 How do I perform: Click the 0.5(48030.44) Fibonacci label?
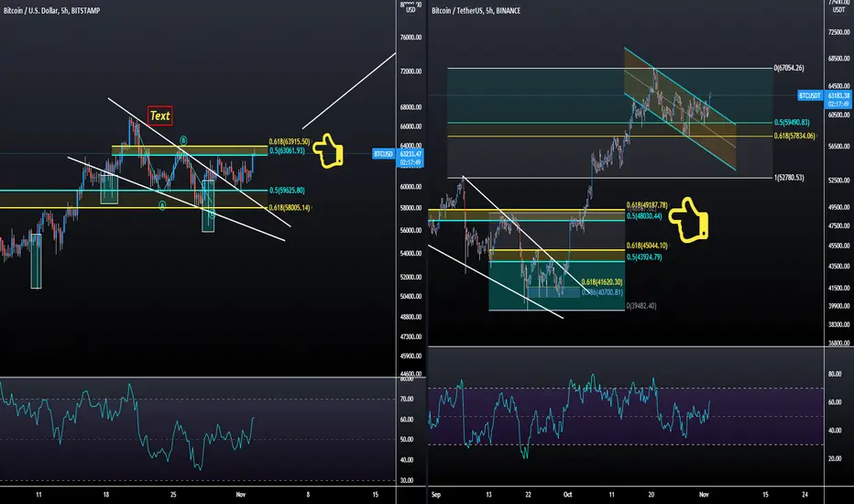[644, 215]
